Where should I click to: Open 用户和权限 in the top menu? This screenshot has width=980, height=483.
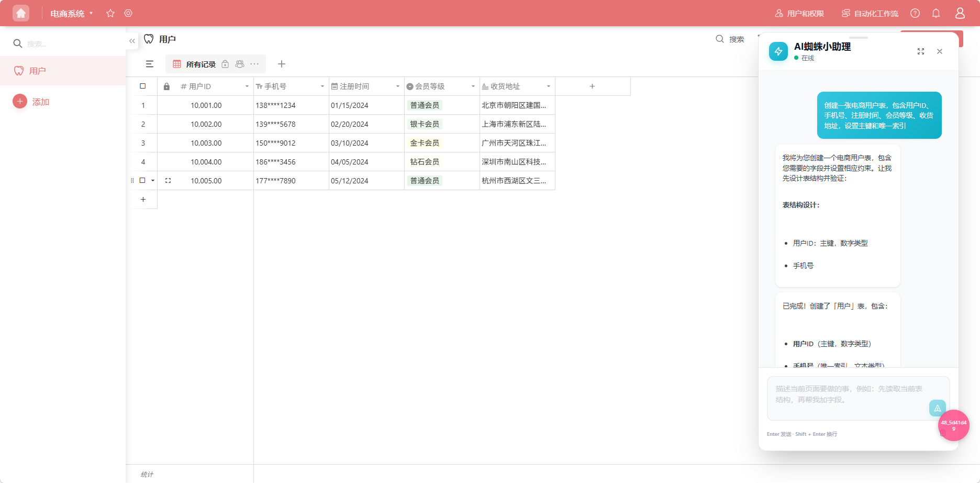[799, 13]
